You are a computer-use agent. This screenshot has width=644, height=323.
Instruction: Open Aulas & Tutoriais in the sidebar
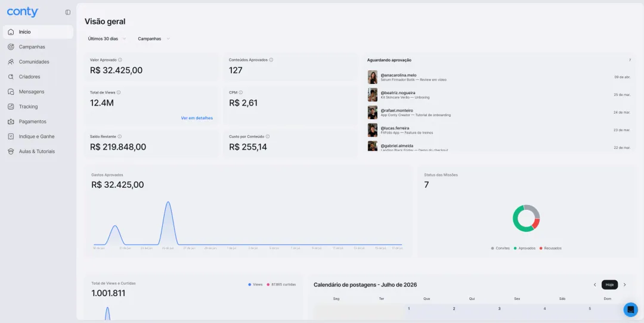coord(38,151)
